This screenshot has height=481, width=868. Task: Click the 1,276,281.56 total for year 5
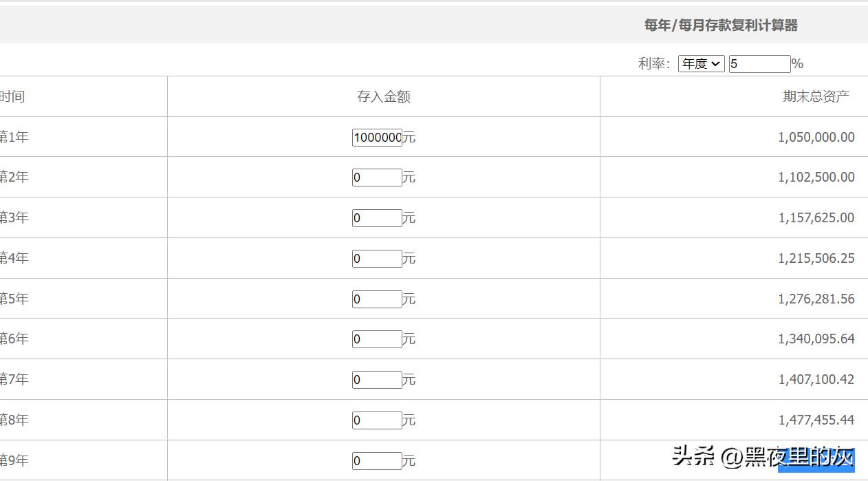[x=816, y=299]
